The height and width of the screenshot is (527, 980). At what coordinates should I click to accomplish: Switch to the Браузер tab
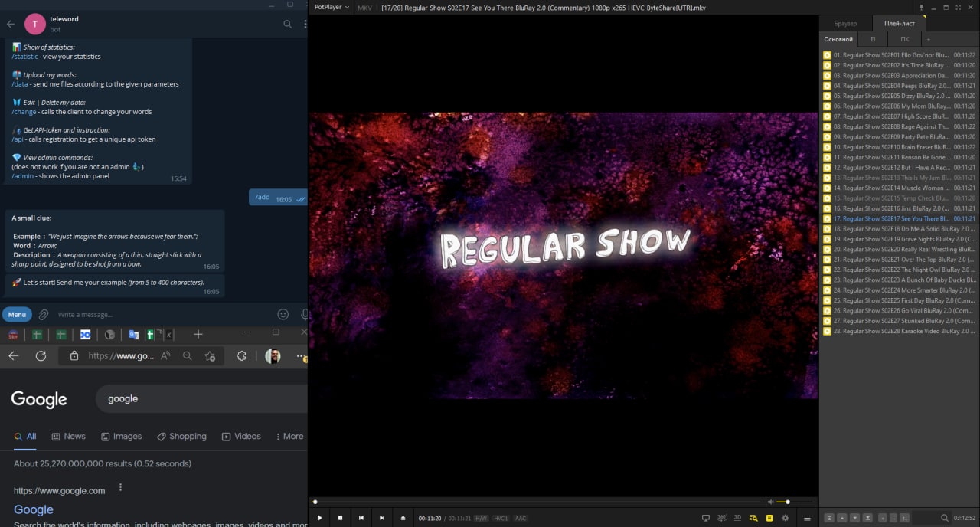point(845,23)
